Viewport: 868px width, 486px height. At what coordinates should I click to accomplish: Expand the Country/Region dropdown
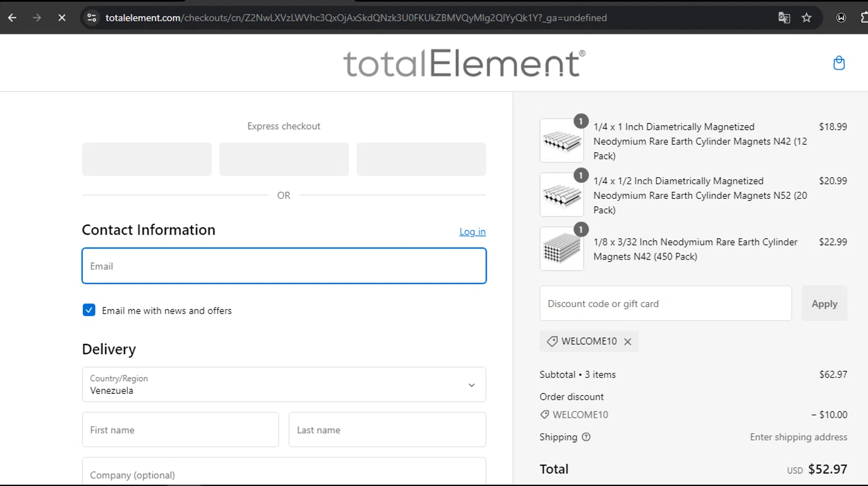[284, 385]
